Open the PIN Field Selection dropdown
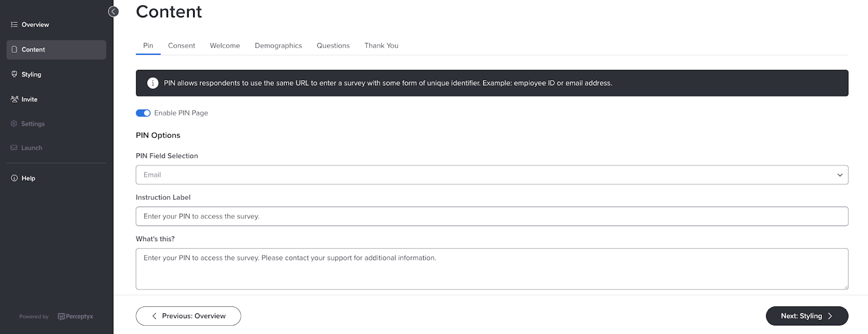Image resolution: width=868 pixels, height=334 pixels. (x=492, y=175)
